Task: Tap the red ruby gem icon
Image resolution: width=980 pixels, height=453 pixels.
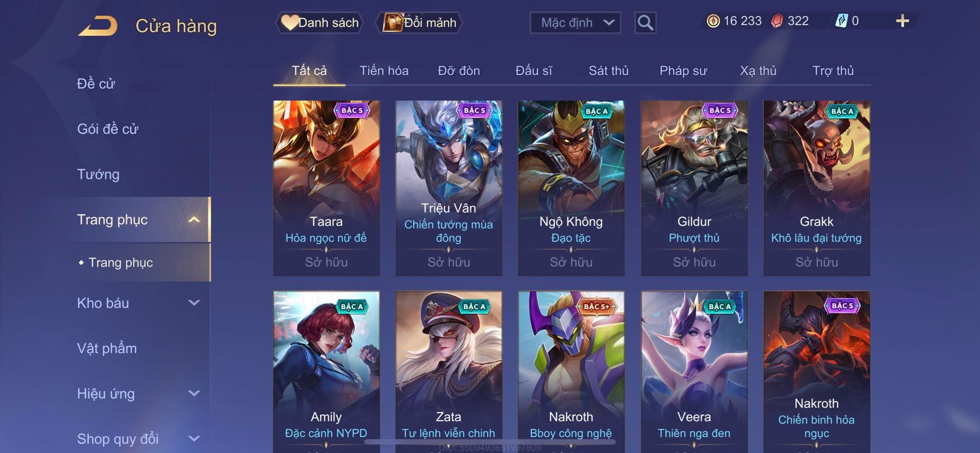Action: click(777, 21)
